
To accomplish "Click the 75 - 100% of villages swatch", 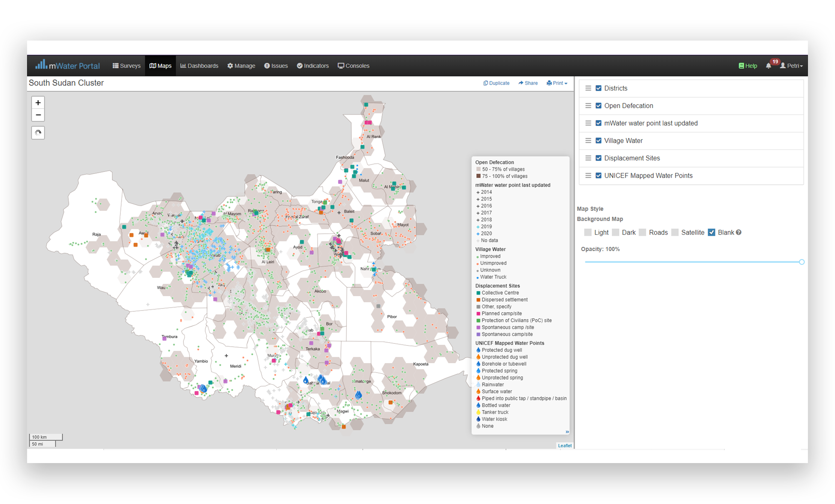I will 478,176.
